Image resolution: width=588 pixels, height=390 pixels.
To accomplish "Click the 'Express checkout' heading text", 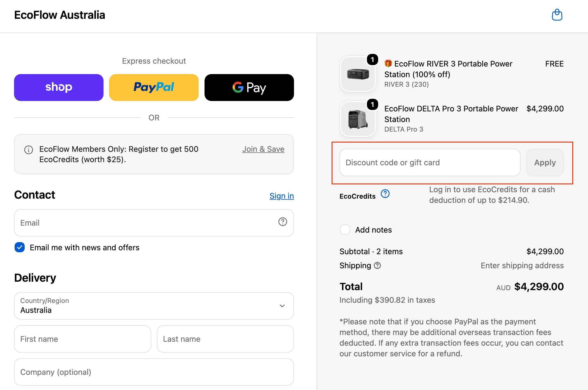I will [x=154, y=61].
